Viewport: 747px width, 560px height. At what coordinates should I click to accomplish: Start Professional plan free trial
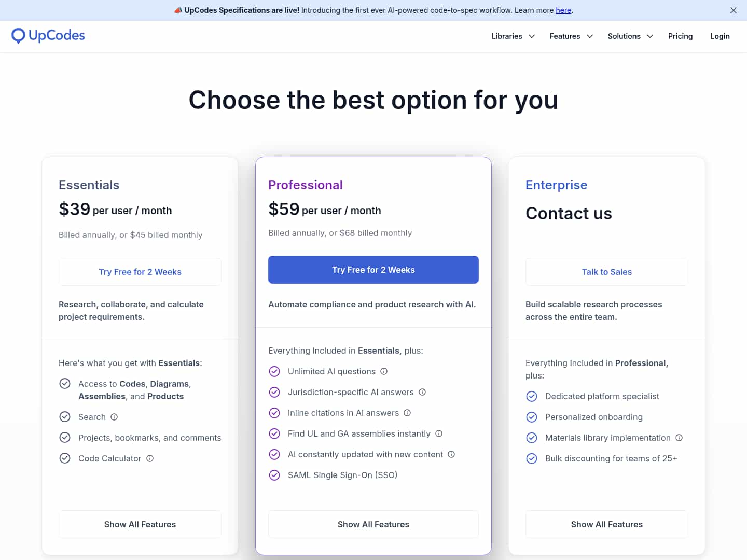coord(374,270)
